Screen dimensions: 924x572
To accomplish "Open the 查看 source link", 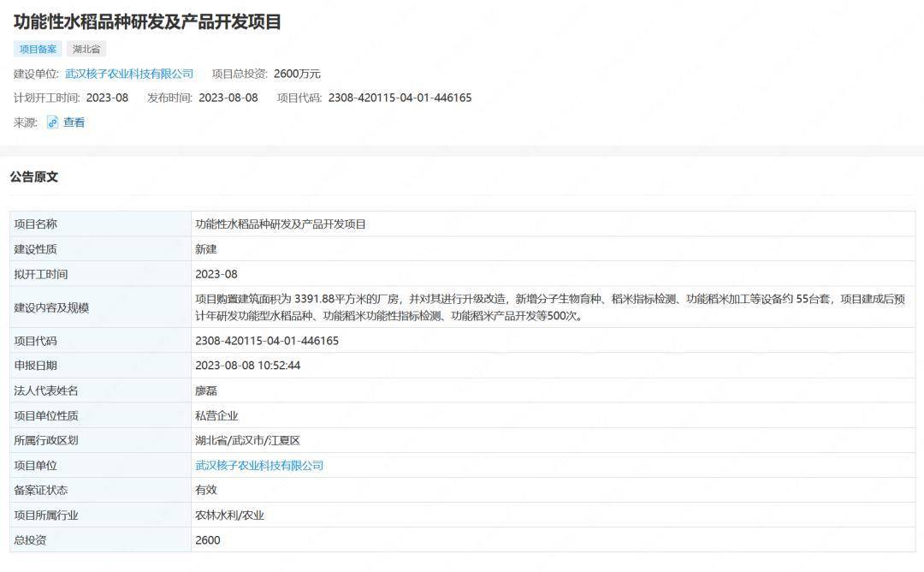I will point(74,122).
